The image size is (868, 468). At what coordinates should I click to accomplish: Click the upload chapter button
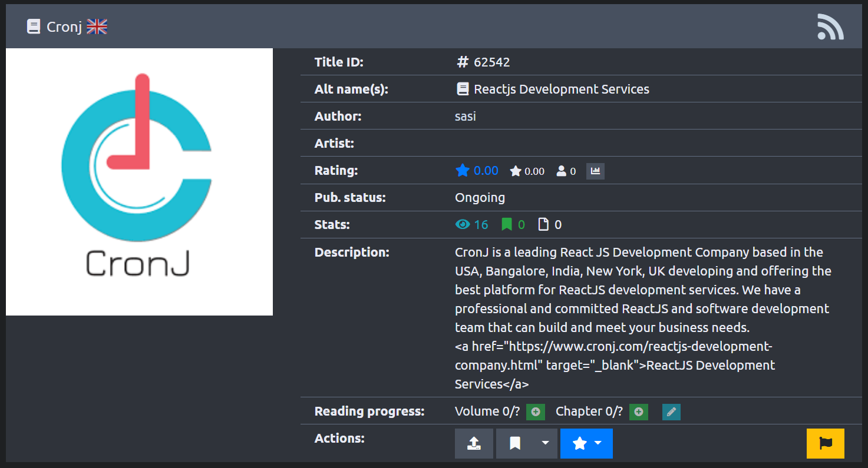click(x=474, y=443)
